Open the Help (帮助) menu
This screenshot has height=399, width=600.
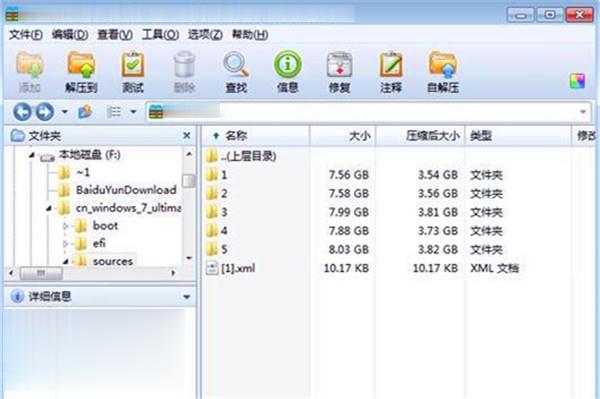point(250,35)
